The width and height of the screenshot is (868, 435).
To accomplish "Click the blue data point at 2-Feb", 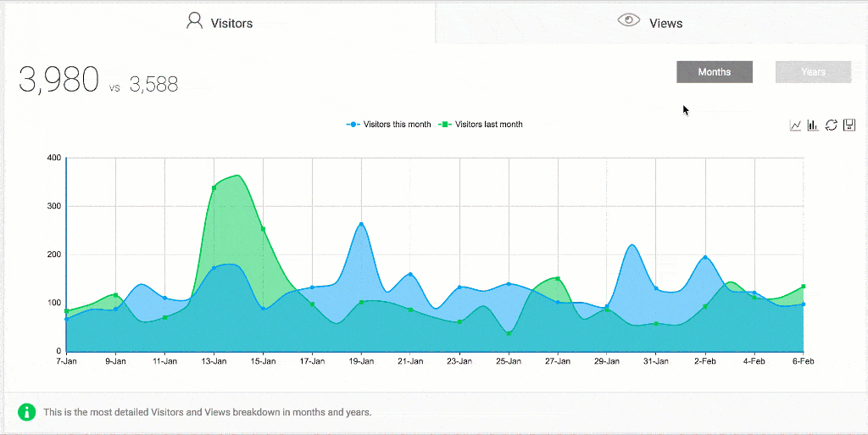I will (705, 258).
